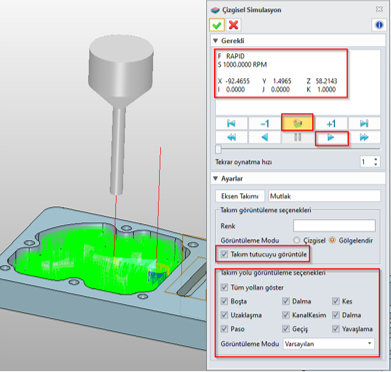The height and width of the screenshot is (372, 391).
Task: Click the fast rewind double-arrow button
Action: pyautogui.click(x=231, y=137)
